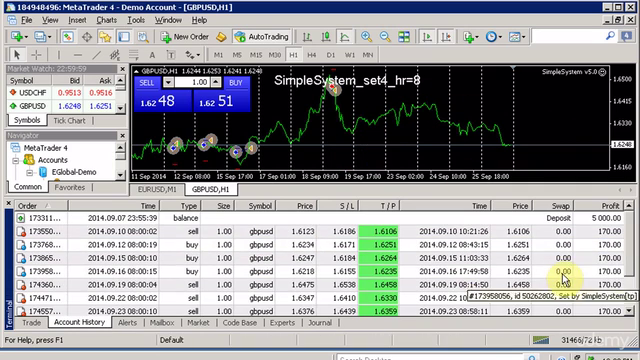The image size is (640, 360).
Task: Open the Journal terminal tab
Action: click(x=320, y=322)
